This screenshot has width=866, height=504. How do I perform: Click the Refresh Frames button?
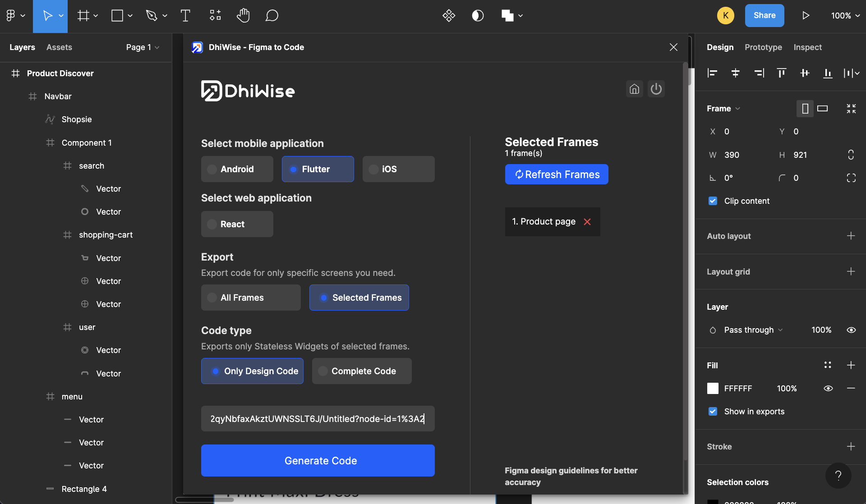[557, 174]
